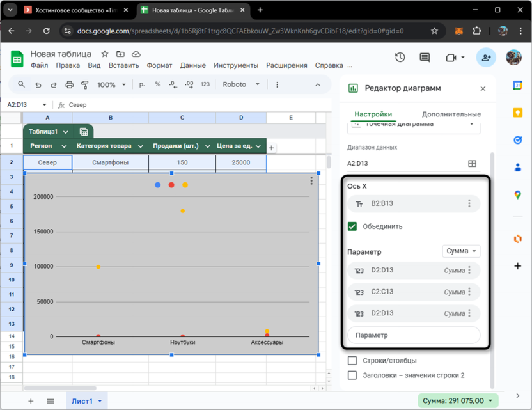The height and width of the screenshot is (410, 532).
Task: Star the spreadsheet title
Action: (105, 54)
